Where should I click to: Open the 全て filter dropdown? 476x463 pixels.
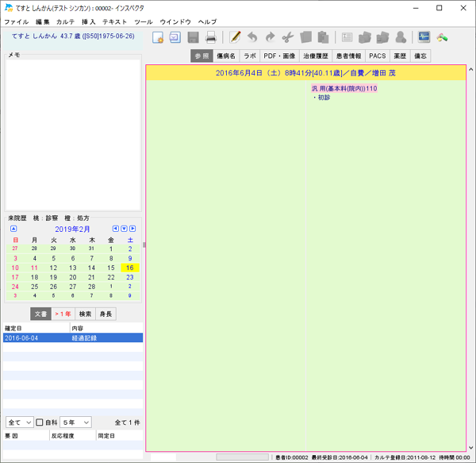(x=20, y=422)
